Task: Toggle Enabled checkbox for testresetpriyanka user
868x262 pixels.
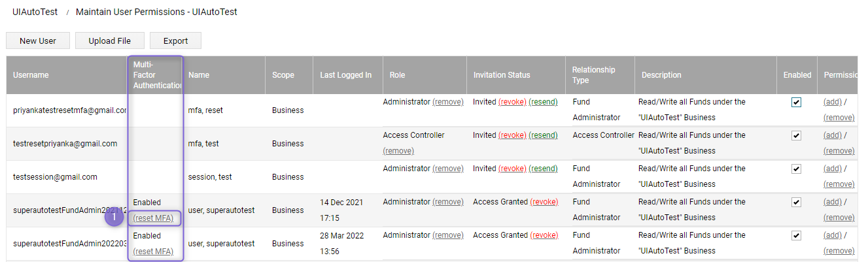Action: coord(796,135)
